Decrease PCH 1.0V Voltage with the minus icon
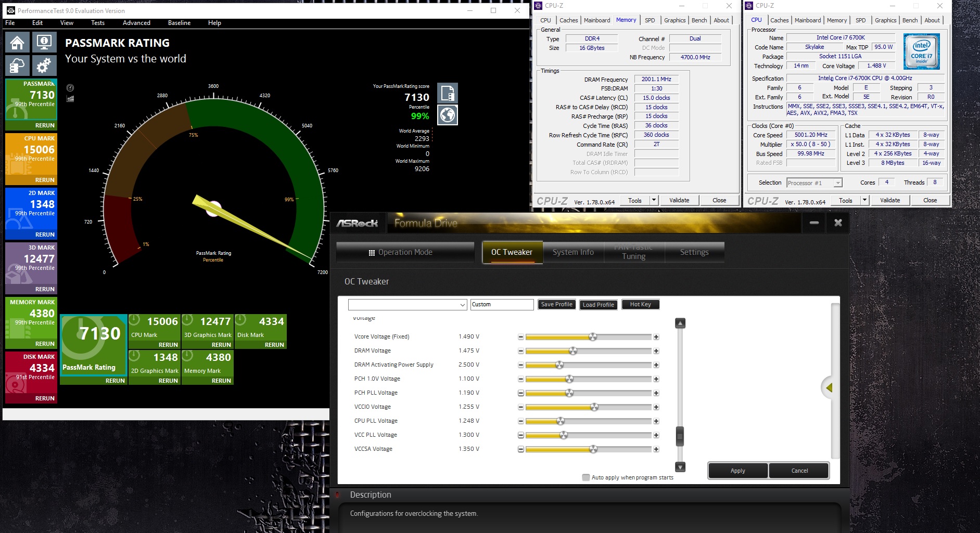This screenshot has height=533, width=980. pyautogui.click(x=520, y=379)
